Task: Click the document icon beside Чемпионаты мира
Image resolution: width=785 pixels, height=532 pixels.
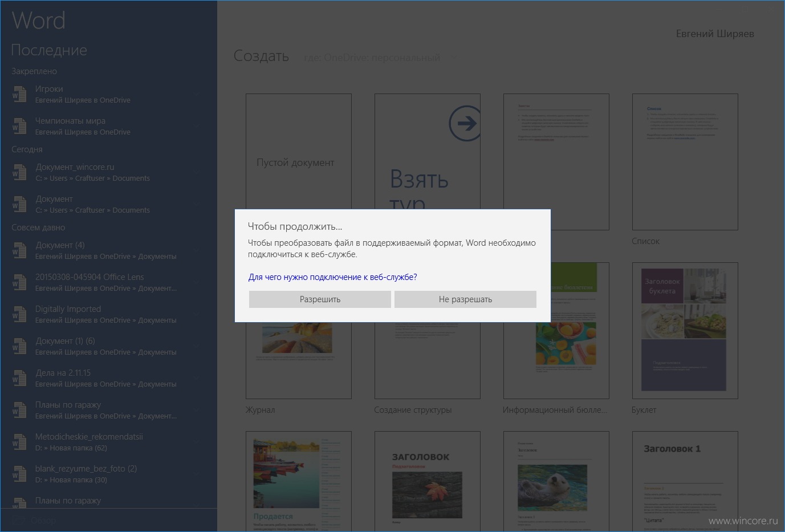Action: pos(19,126)
